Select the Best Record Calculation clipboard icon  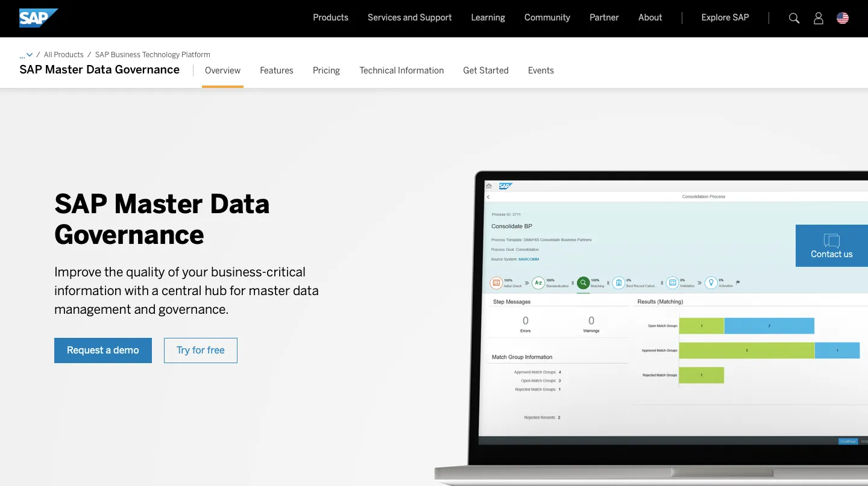[x=618, y=282]
